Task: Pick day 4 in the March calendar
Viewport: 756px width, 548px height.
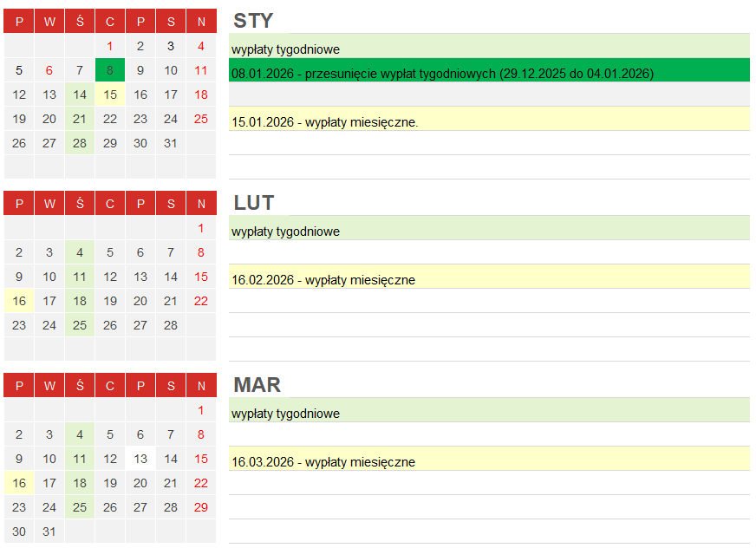Action: [80, 434]
